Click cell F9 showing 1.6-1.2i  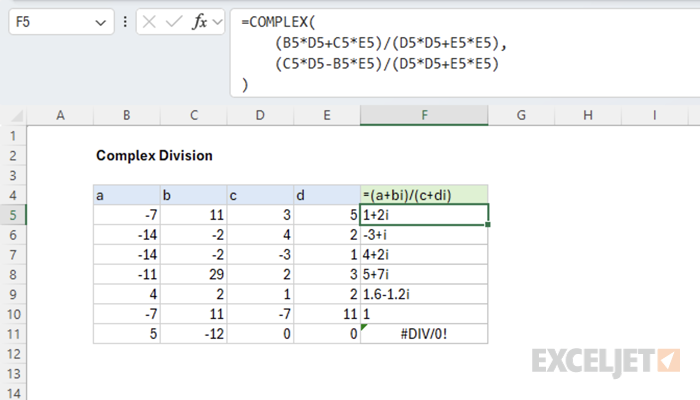(x=424, y=295)
